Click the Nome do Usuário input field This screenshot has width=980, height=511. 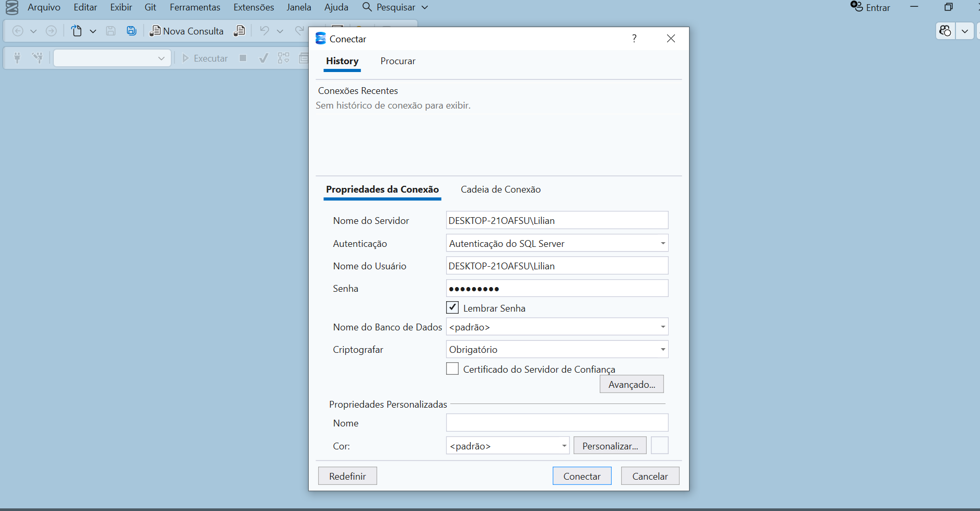click(x=557, y=266)
